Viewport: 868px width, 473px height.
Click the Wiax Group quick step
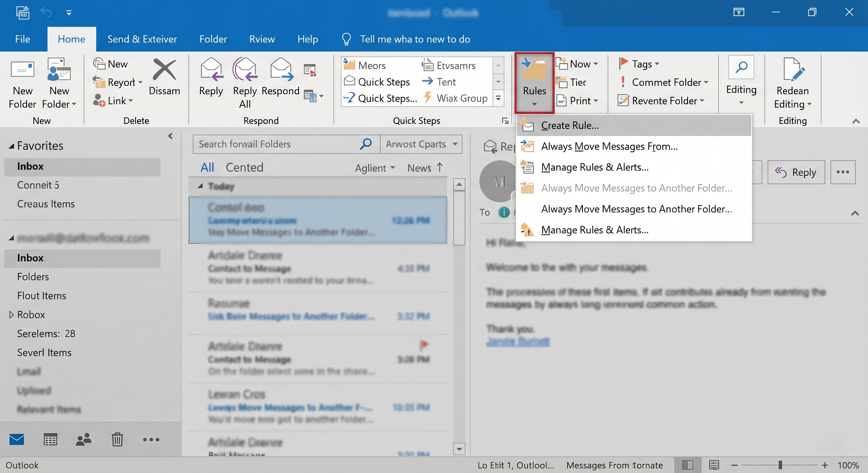(x=455, y=98)
